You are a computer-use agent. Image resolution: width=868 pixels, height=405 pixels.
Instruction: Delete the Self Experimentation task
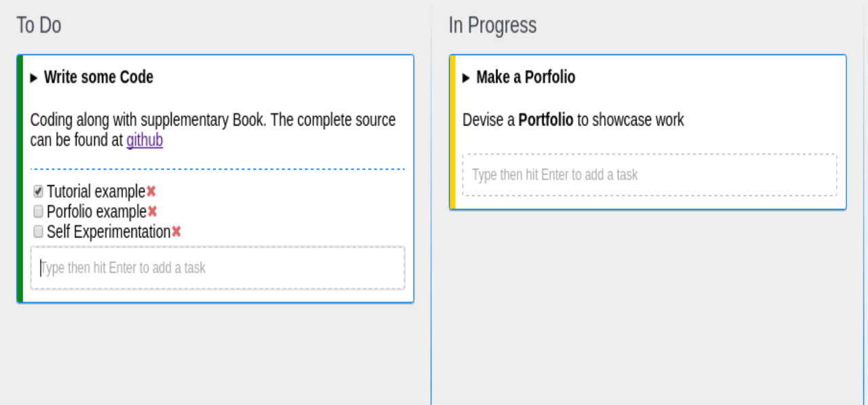click(x=176, y=232)
